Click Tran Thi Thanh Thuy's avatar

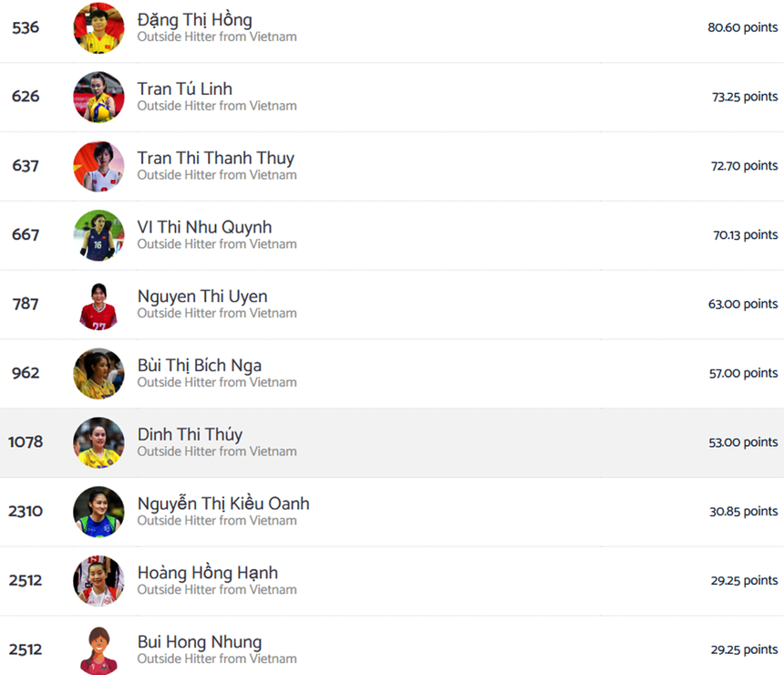coord(98,166)
